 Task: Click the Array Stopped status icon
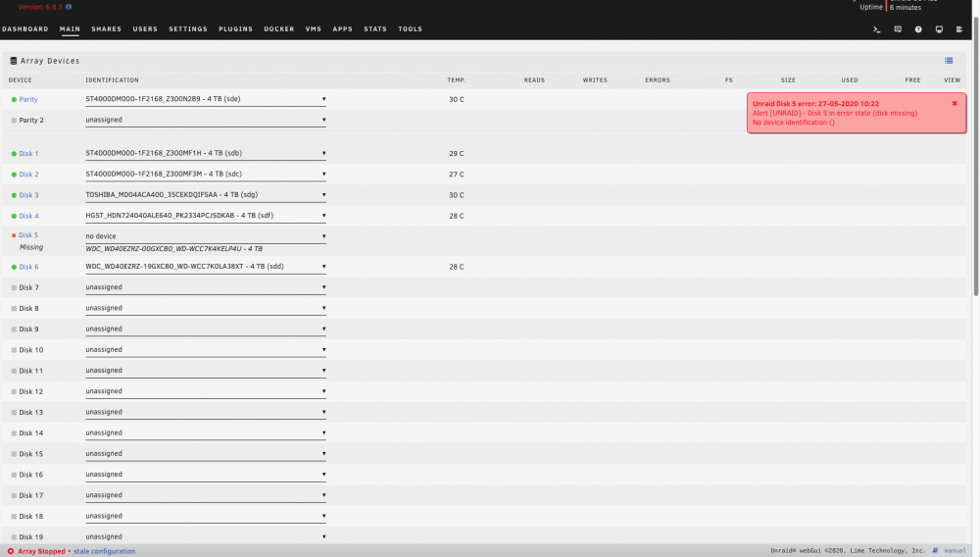pyautogui.click(x=11, y=551)
